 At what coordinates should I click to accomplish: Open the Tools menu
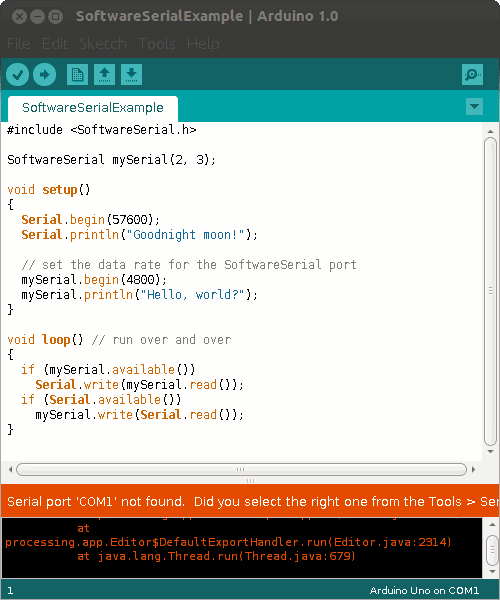point(157,44)
